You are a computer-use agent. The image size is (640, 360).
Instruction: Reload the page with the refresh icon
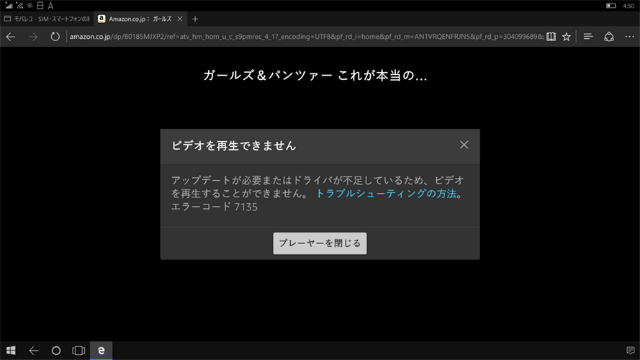(55, 37)
